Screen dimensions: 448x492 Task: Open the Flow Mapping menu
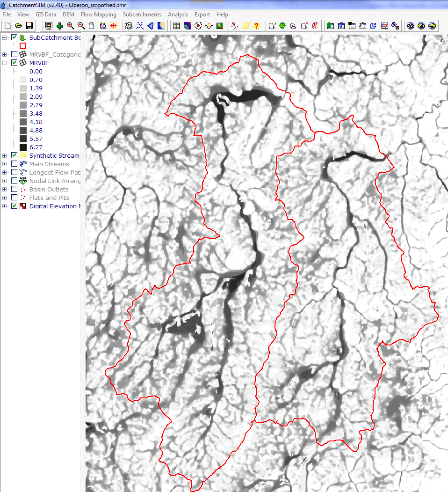(x=98, y=15)
